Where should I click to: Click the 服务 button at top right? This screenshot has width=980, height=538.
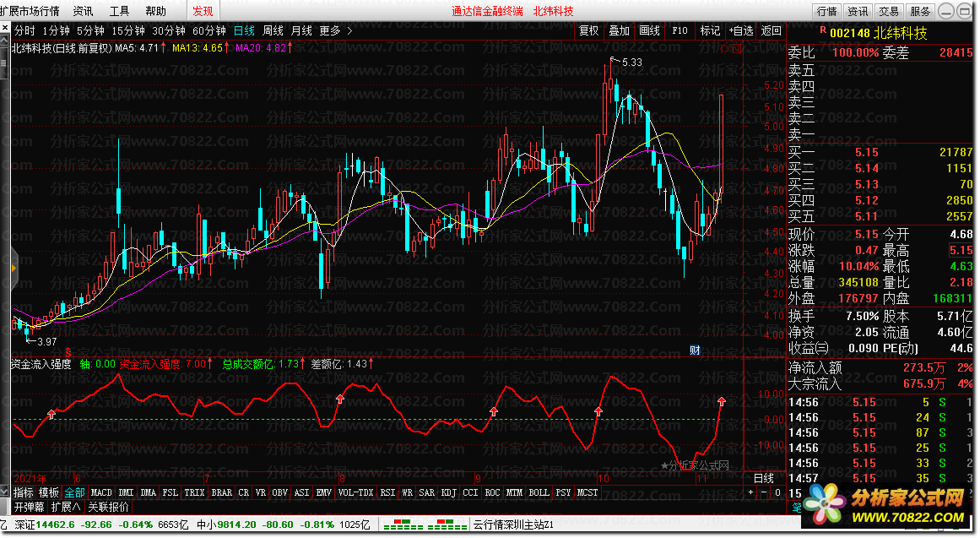pyautogui.click(x=920, y=11)
